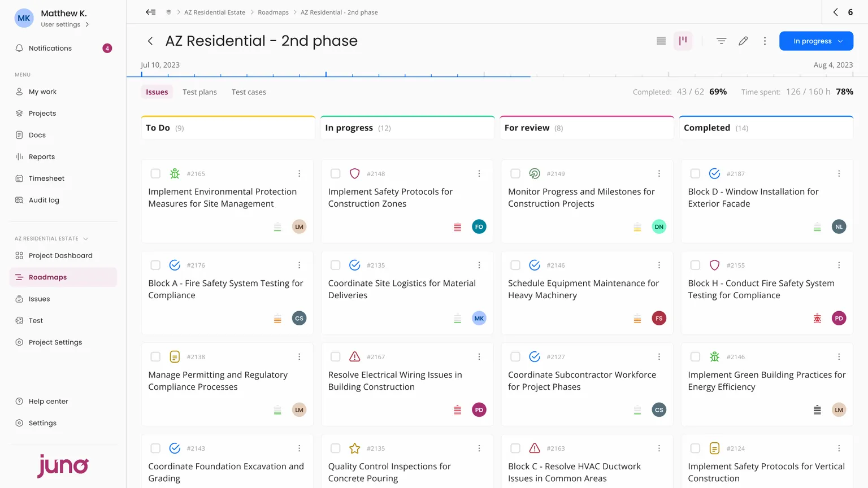The height and width of the screenshot is (488, 868).
Task: Tick the checkbox for issue #2165
Action: [155, 173]
